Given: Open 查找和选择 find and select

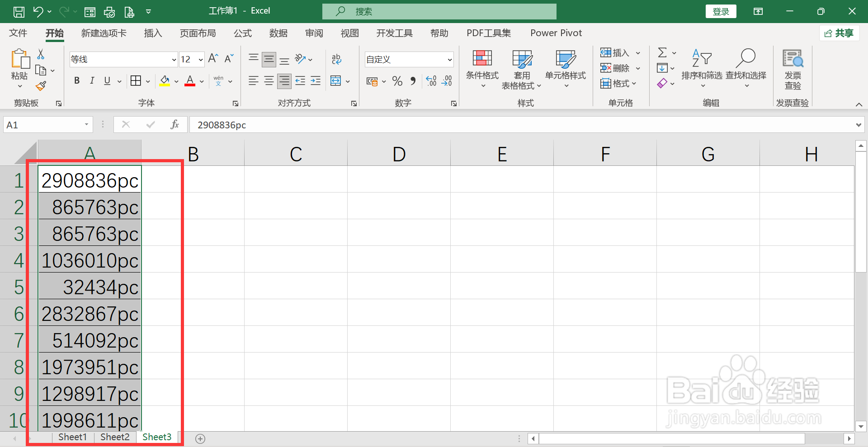Looking at the screenshot, I should (746, 69).
